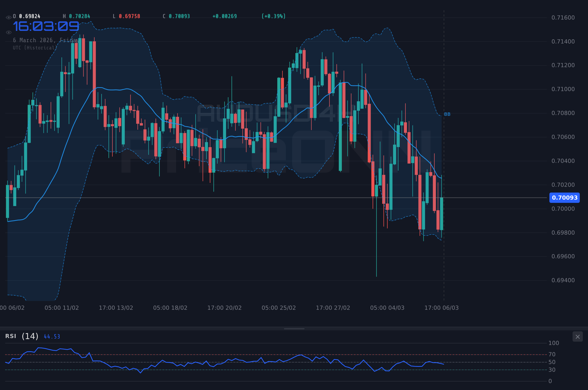Click the 0.71400 price axis label
This screenshot has height=390, width=588.
tap(563, 42)
